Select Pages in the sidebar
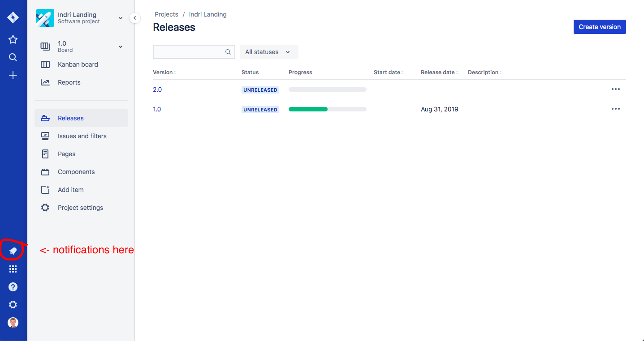The height and width of the screenshot is (341, 644). (81, 154)
